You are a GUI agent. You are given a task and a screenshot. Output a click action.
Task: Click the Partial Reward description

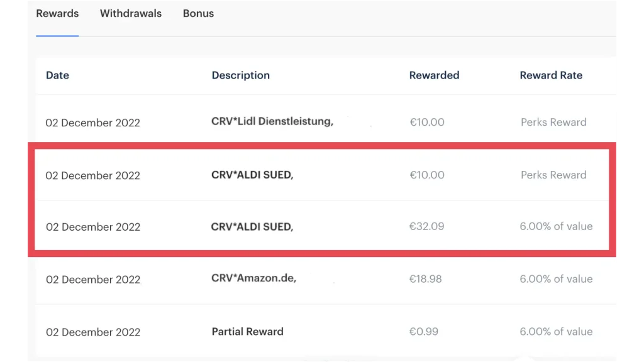click(x=247, y=331)
